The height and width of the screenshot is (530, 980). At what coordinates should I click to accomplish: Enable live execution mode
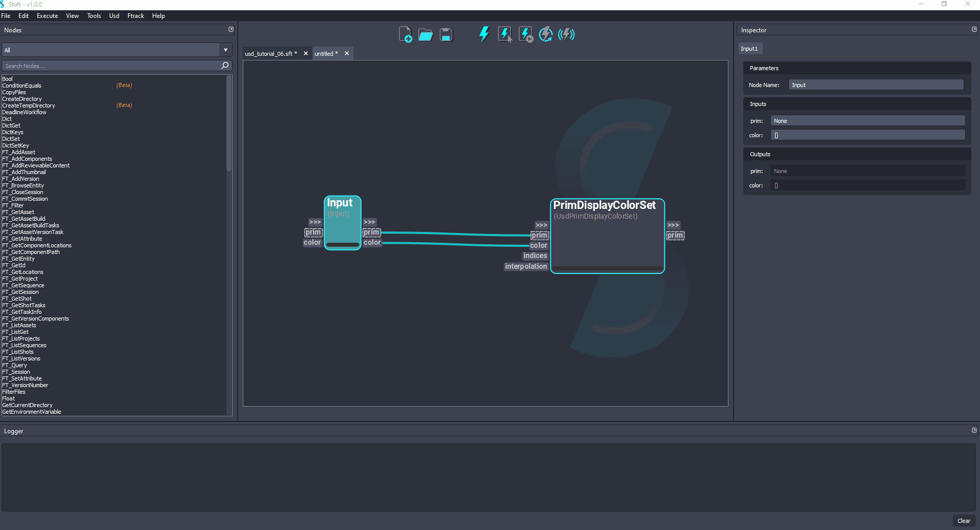pyautogui.click(x=567, y=34)
